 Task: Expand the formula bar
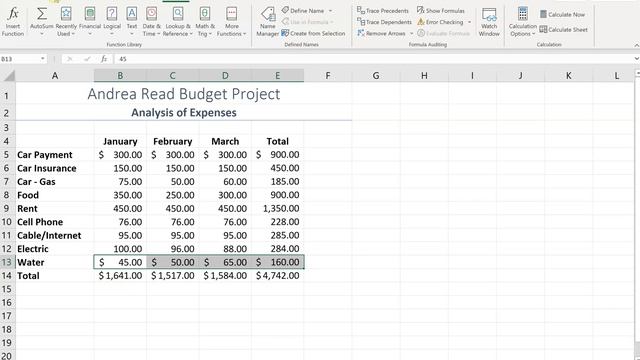coord(636,59)
